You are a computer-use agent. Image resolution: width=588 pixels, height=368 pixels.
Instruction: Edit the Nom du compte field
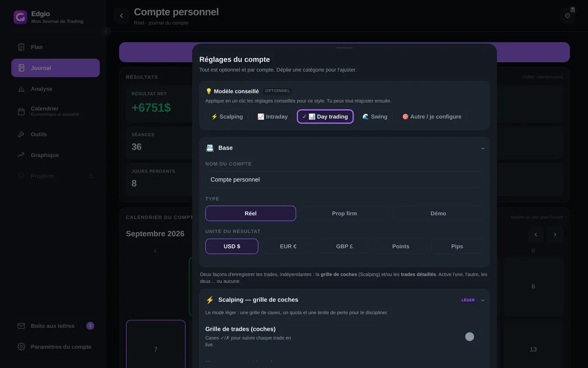tap(345, 180)
